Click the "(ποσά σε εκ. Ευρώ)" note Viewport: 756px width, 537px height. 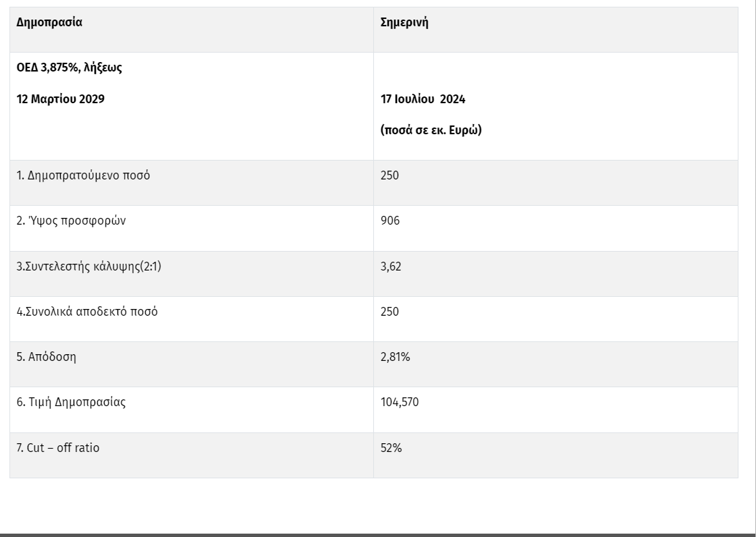click(x=431, y=131)
